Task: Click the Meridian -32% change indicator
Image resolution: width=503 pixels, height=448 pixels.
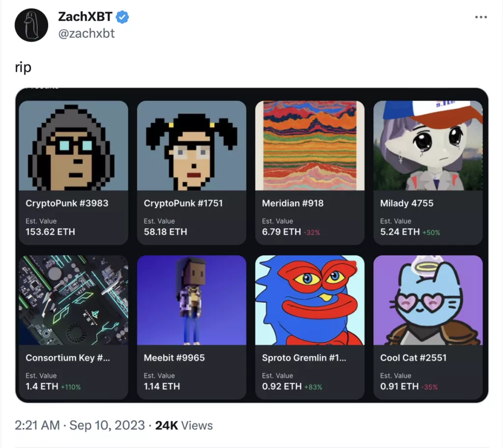Action: pyautogui.click(x=311, y=233)
